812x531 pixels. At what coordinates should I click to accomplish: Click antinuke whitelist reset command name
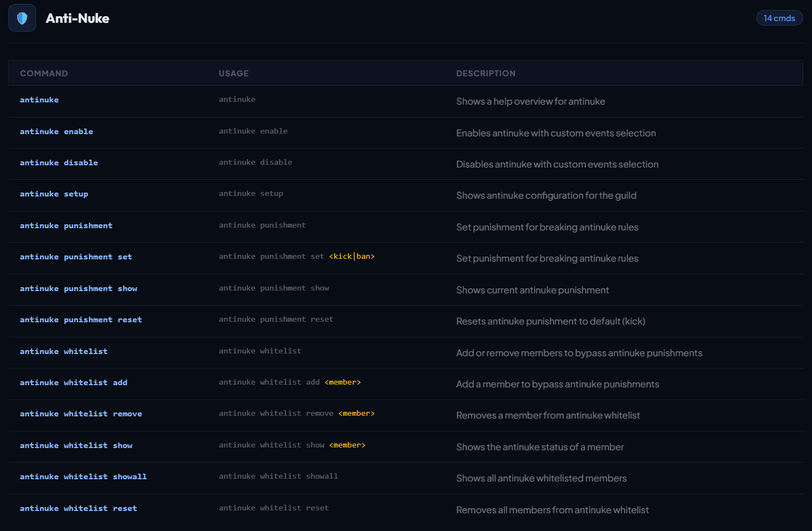78,509
